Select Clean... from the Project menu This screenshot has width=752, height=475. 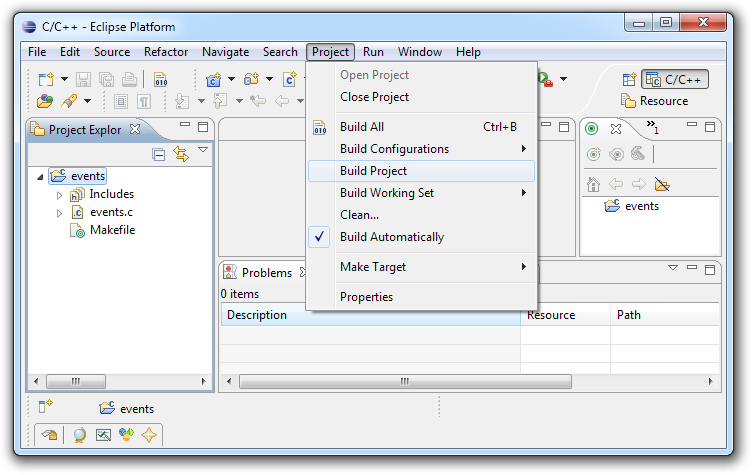coord(421,215)
